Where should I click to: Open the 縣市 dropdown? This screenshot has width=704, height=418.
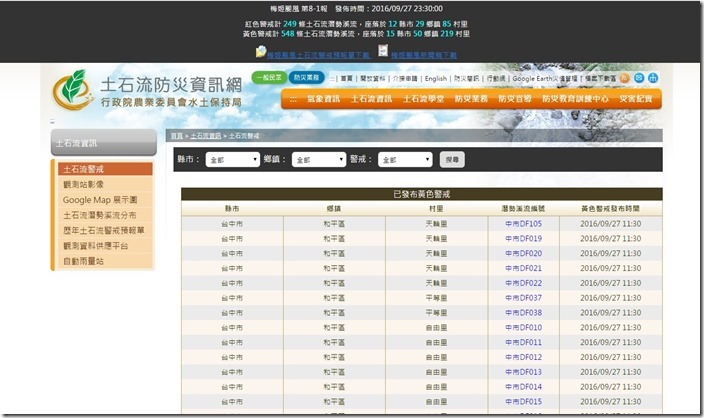tap(233, 160)
